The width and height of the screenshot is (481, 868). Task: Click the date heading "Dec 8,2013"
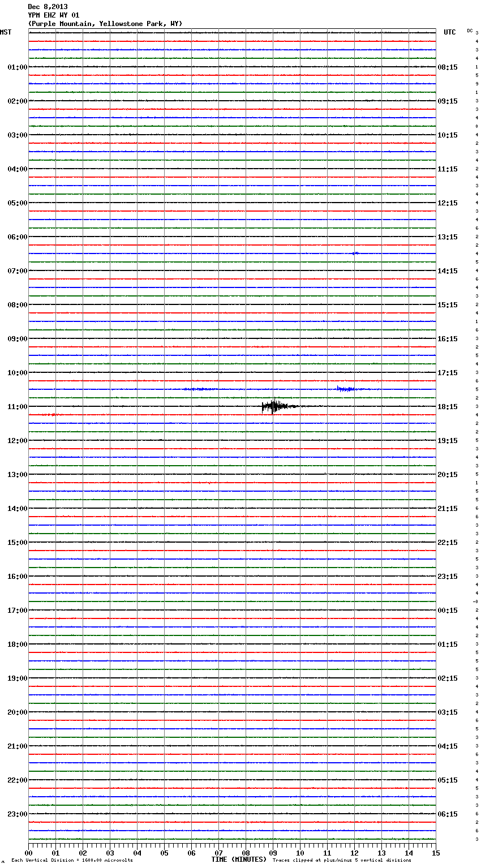coord(48,7)
